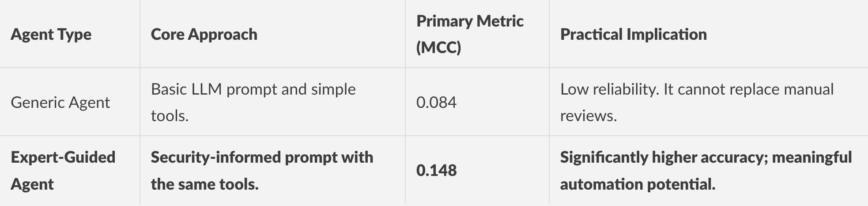Select the Practical Implication column header

tap(633, 34)
